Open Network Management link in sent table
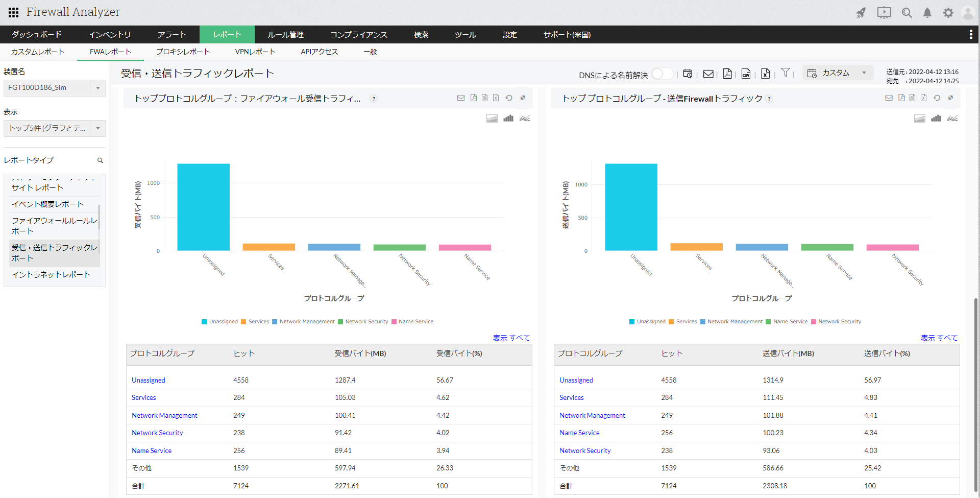Viewport: 980px width, 498px height. coord(592,415)
